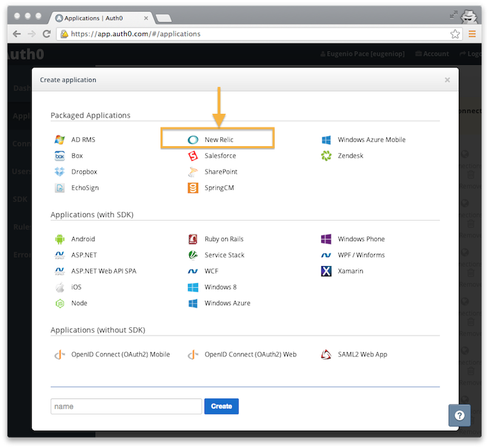
Task: Click the EchoSign label
Action: point(85,187)
